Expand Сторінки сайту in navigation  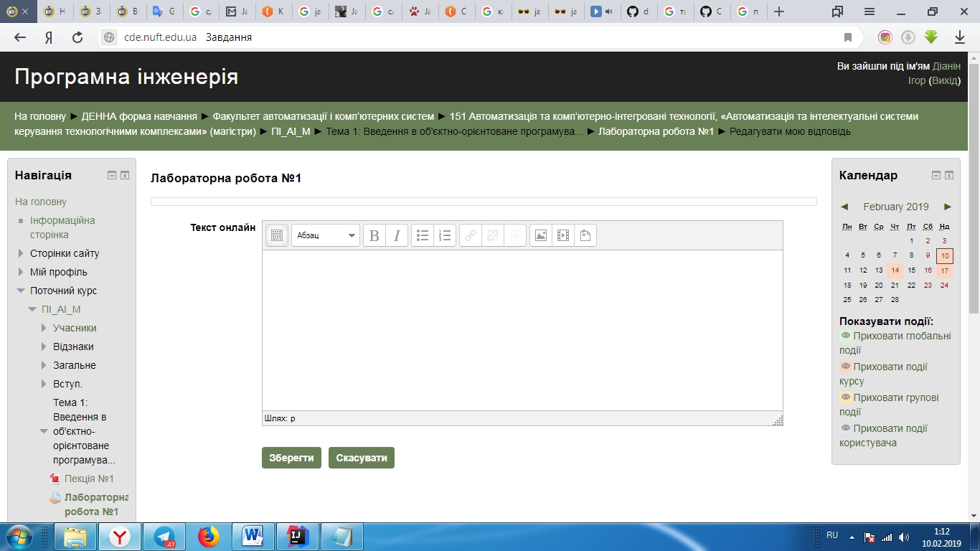point(21,253)
